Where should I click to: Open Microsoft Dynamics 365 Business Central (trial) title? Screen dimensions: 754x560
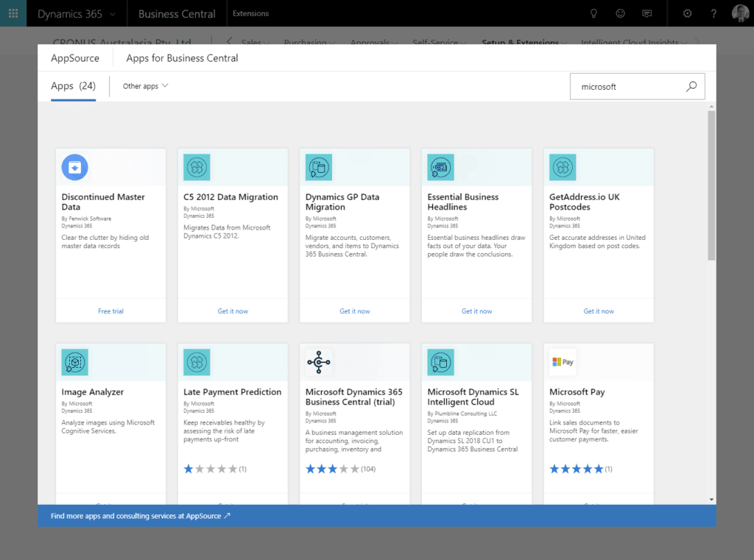[x=354, y=397]
